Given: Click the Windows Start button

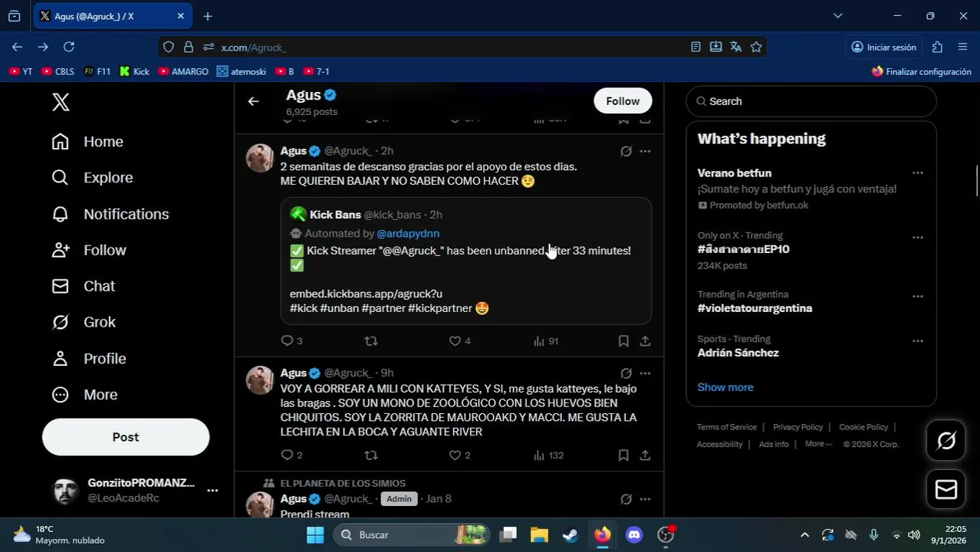Looking at the screenshot, I should 315,535.
